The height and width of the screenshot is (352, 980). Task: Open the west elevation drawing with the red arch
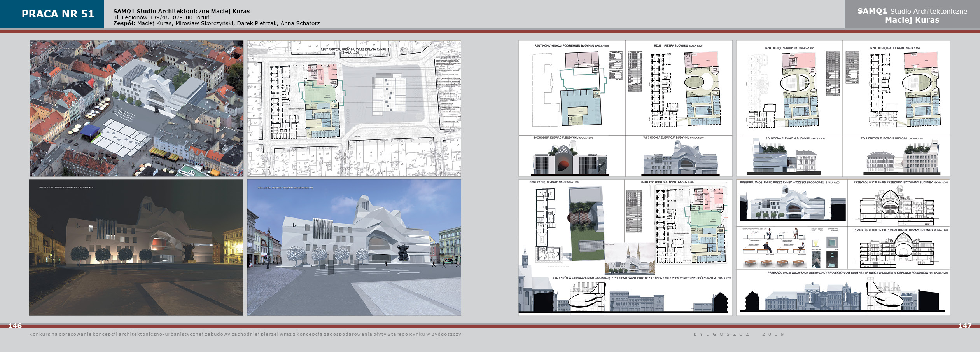(571, 159)
